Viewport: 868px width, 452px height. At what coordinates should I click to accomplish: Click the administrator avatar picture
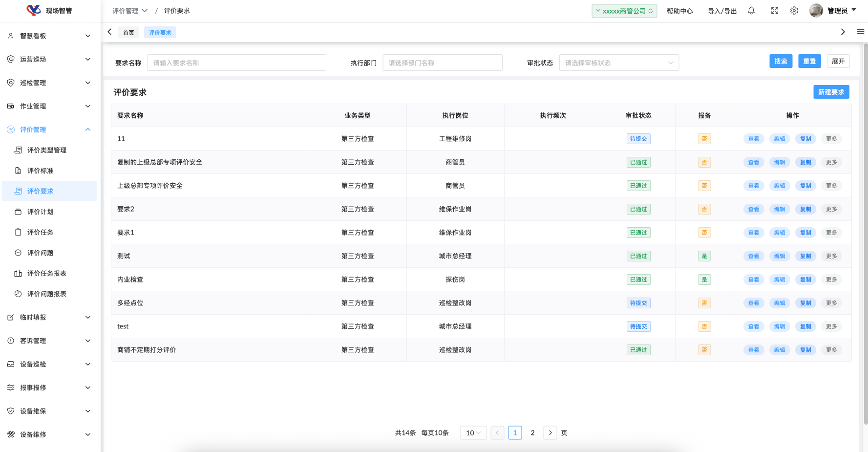tap(816, 11)
